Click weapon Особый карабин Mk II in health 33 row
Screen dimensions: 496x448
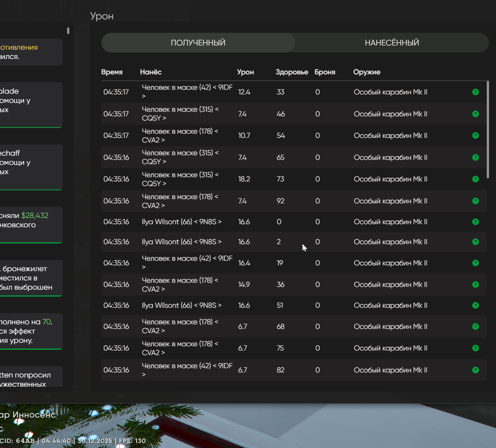[x=391, y=92]
